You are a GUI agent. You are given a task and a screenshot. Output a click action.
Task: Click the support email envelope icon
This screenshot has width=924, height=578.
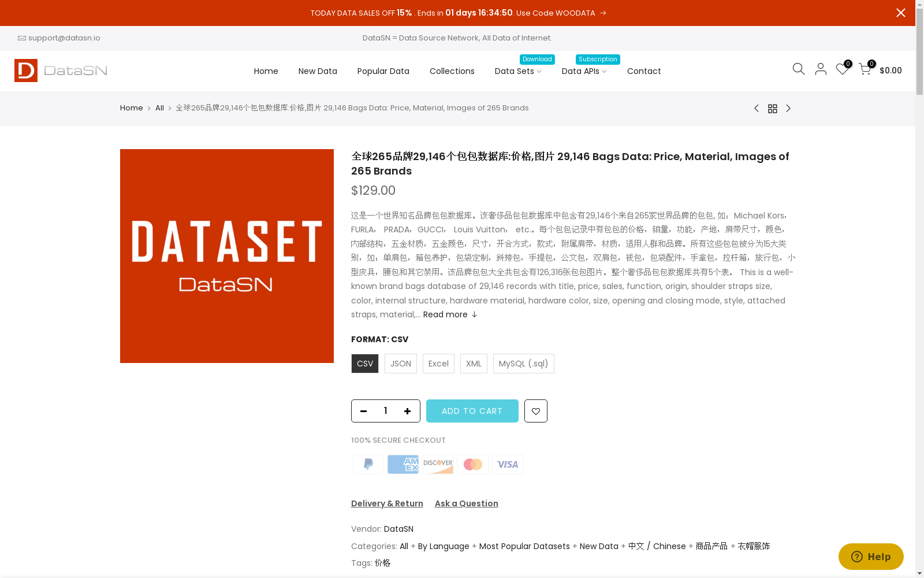(x=22, y=38)
